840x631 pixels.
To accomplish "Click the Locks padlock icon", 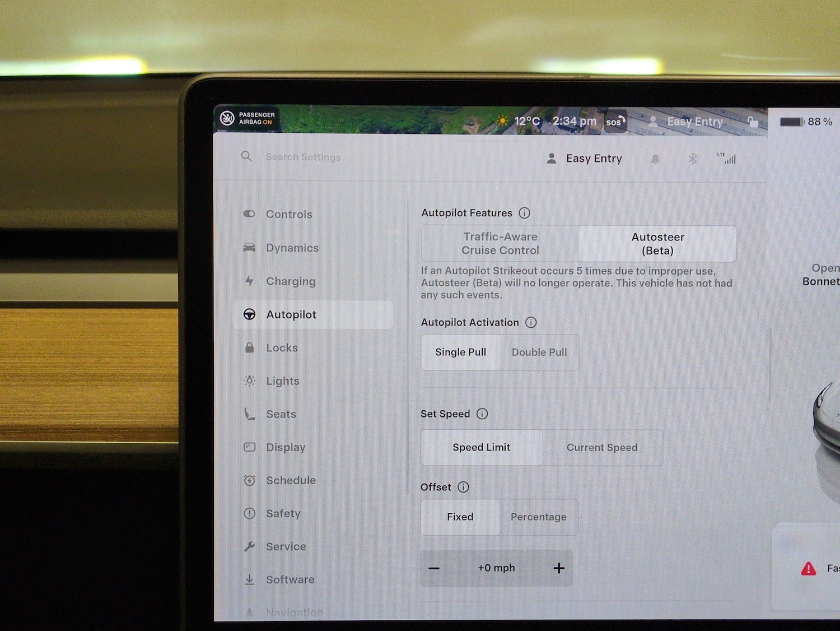I will [x=249, y=347].
